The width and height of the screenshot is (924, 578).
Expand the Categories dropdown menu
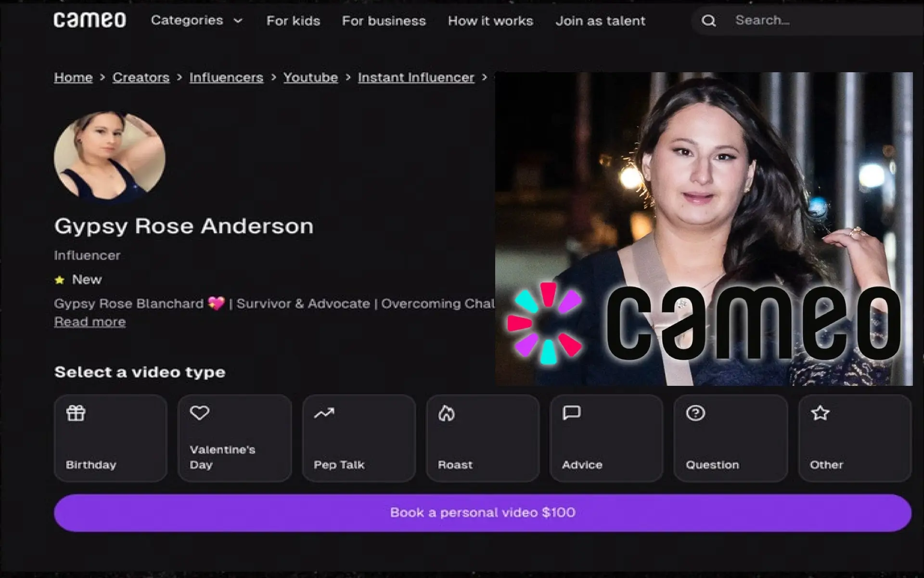click(x=194, y=21)
